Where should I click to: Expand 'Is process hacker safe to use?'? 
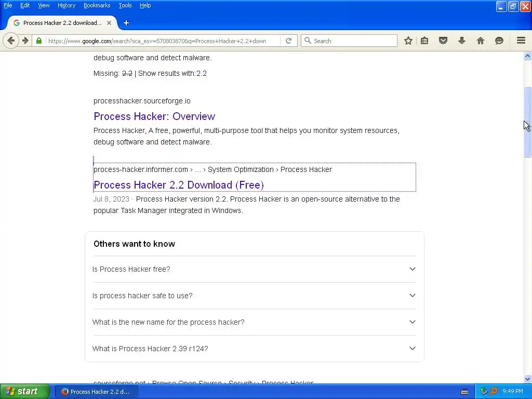(x=254, y=296)
